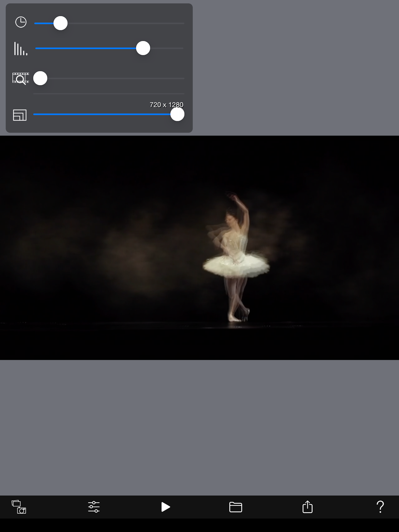
Task: Click the output resolution size icon
Action: point(20,115)
